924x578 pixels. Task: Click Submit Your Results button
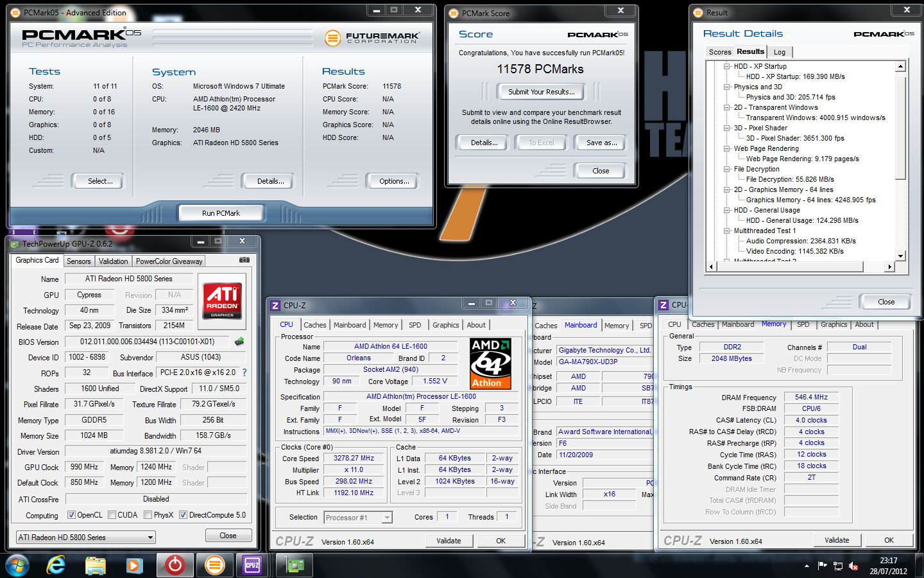click(542, 92)
